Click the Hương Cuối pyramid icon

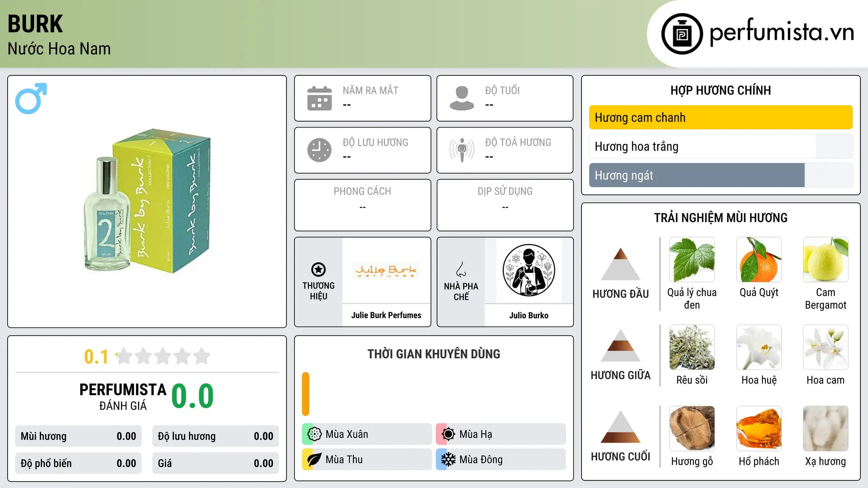[x=620, y=427]
